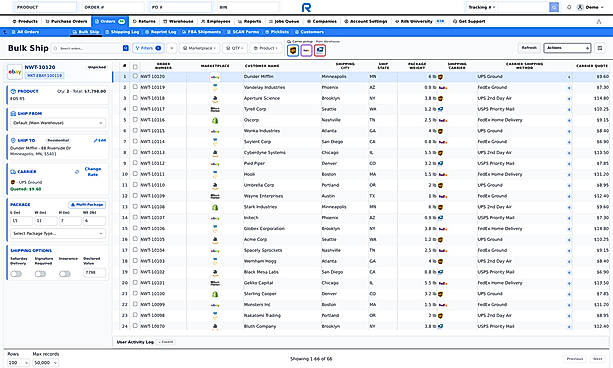Click the blue search button in Bulk Ship
The width and height of the screenshot is (613, 368).
[125, 48]
